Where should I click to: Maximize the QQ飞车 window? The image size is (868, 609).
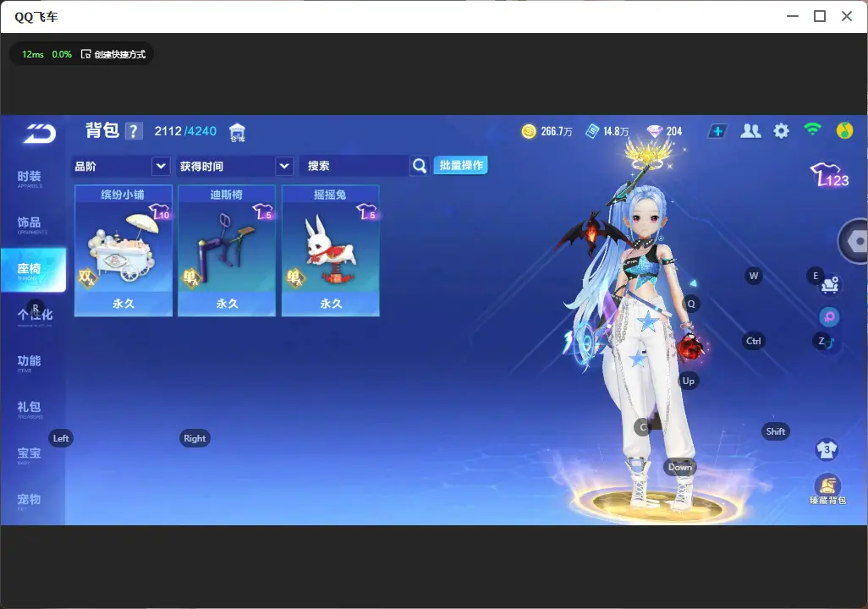pyautogui.click(x=820, y=16)
